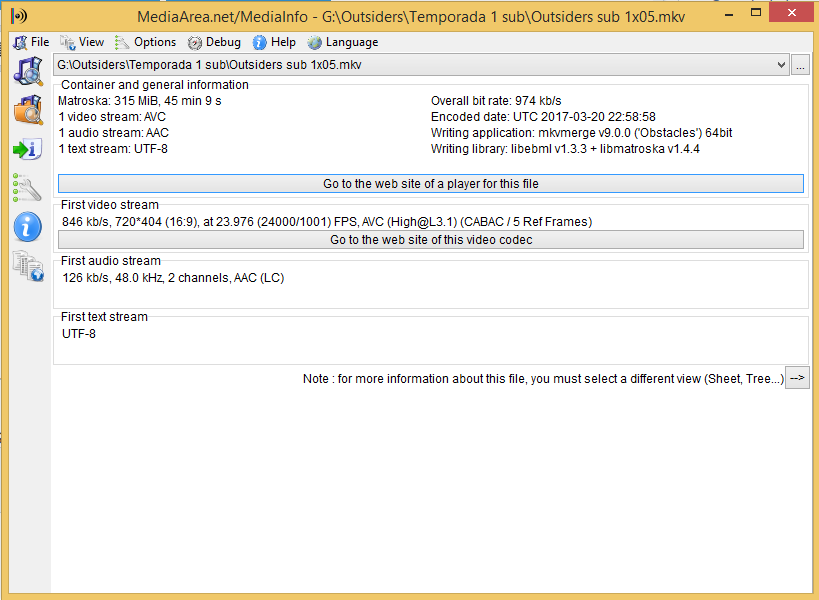Click the file path combo box field

(421, 65)
